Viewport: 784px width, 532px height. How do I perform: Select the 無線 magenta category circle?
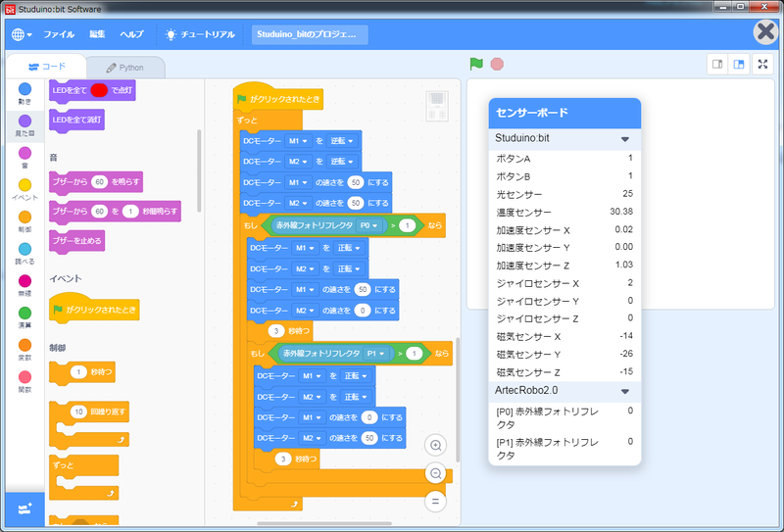click(24, 281)
